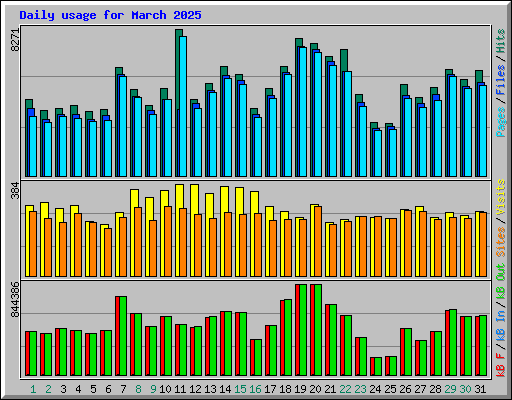Click the green kB out bar for day 24
Screen dimensions: 512x400
(378, 367)
